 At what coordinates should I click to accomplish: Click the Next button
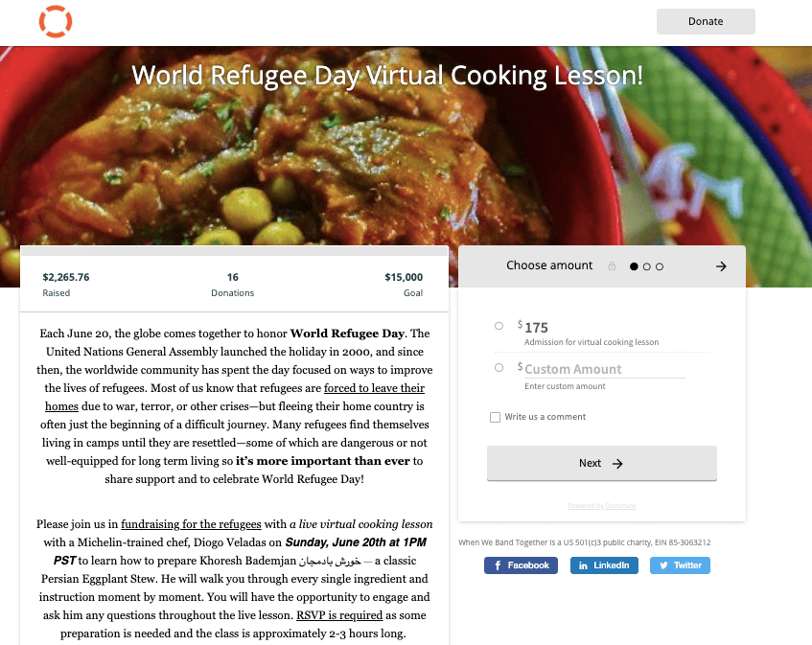tap(602, 463)
